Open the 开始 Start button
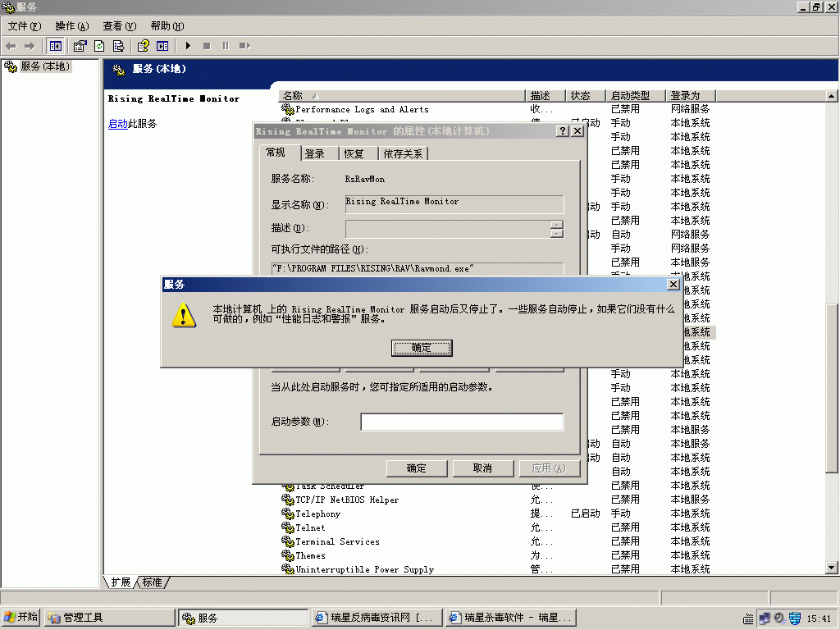Viewport: 840px width, 630px height. [x=21, y=617]
